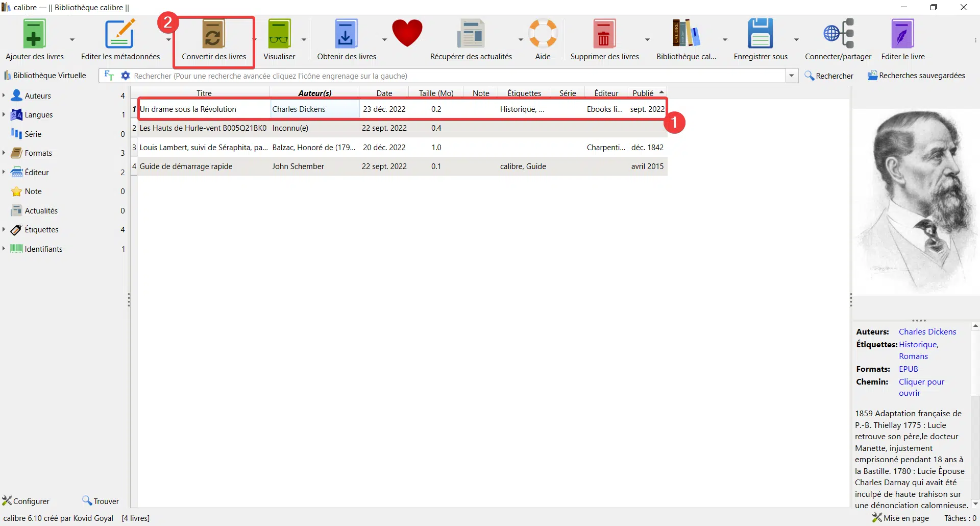
Task: Click the full-text search FT icon
Action: pyautogui.click(x=109, y=76)
